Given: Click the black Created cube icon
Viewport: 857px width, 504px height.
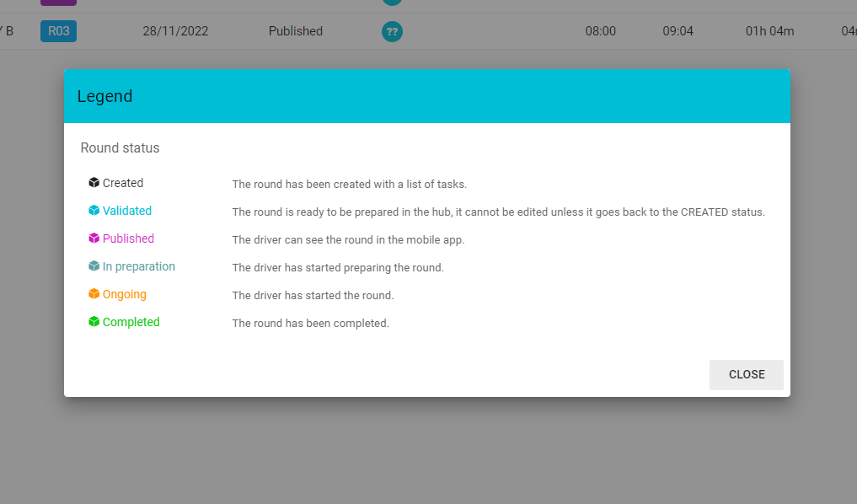Looking at the screenshot, I should coord(94,183).
